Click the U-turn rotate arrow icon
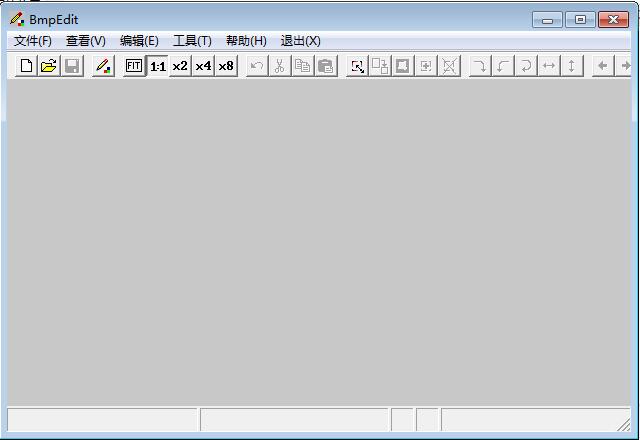640x440 pixels. coord(526,66)
